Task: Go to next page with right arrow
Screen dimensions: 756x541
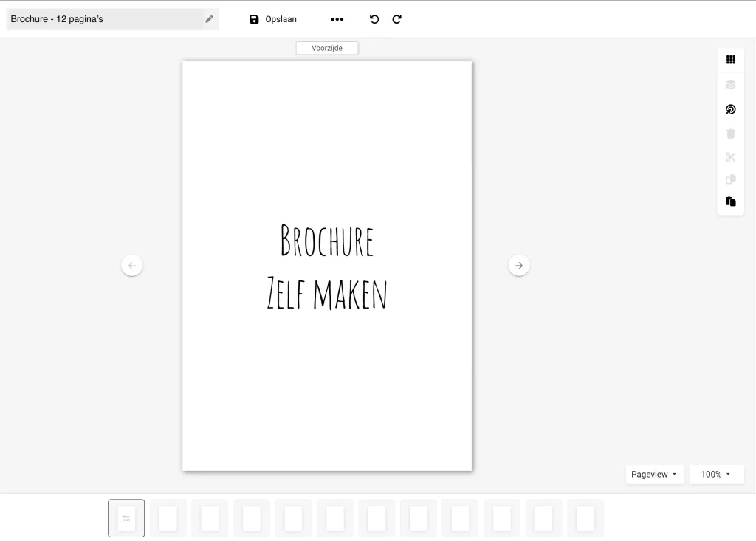Action: pos(519,266)
